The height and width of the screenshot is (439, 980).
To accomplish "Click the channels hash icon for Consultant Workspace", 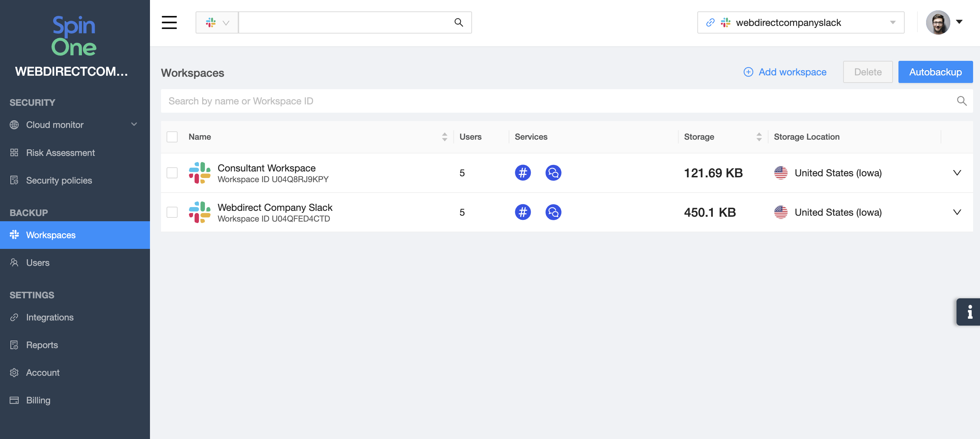I will pos(522,173).
